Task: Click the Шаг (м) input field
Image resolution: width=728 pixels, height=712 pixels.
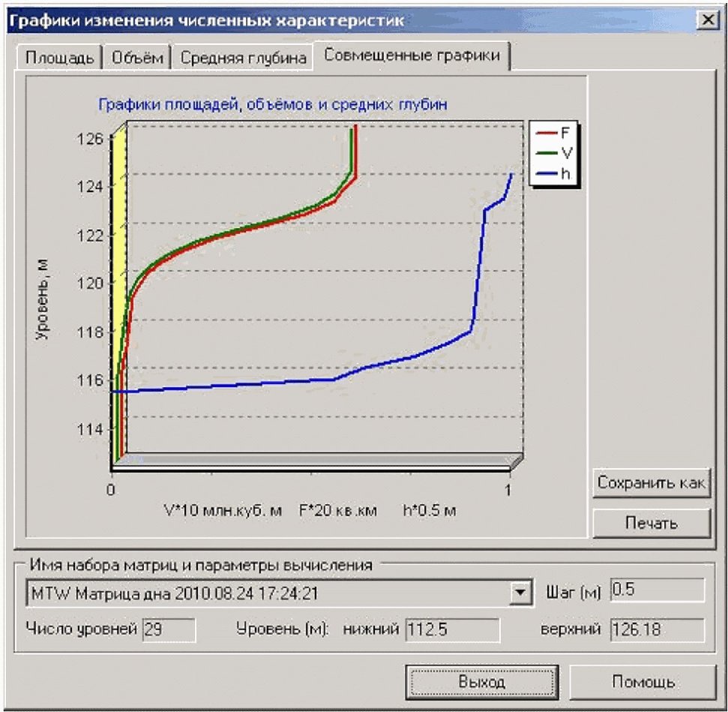Action: point(657,591)
